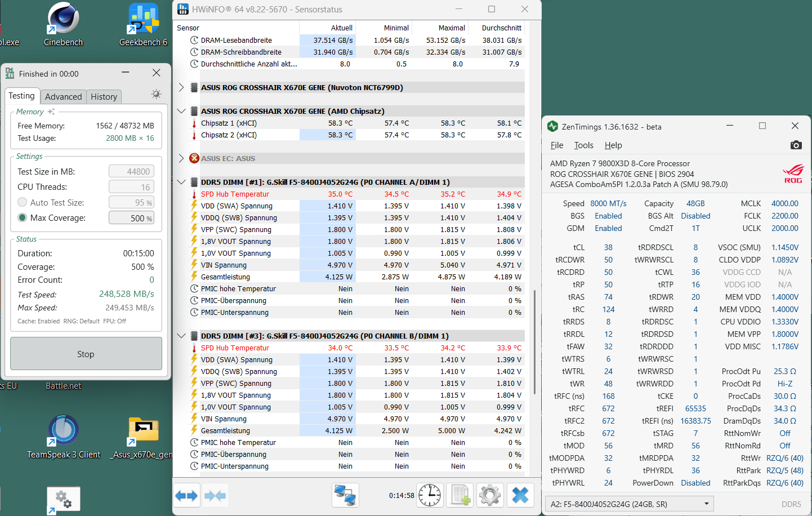This screenshot has width=812, height=516.
Task: Click HWiNFO blue X close sensors button
Action: pyautogui.click(x=520, y=496)
